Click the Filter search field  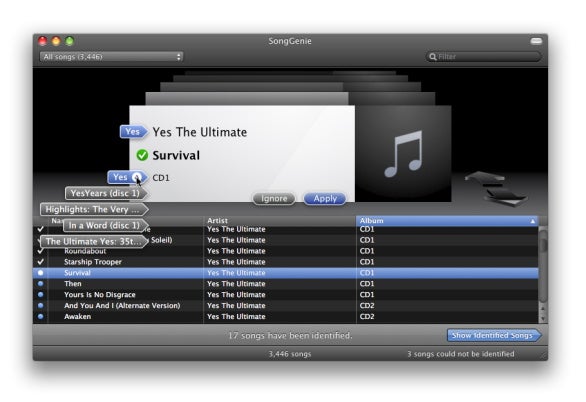(x=483, y=56)
